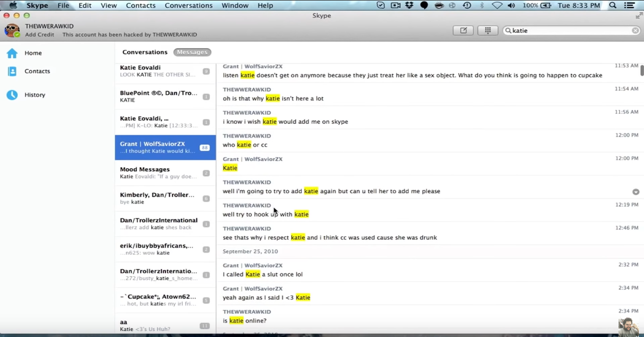Image resolution: width=644 pixels, height=337 pixels.
Task: Click the Add Credit link
Action: point(39,35)
